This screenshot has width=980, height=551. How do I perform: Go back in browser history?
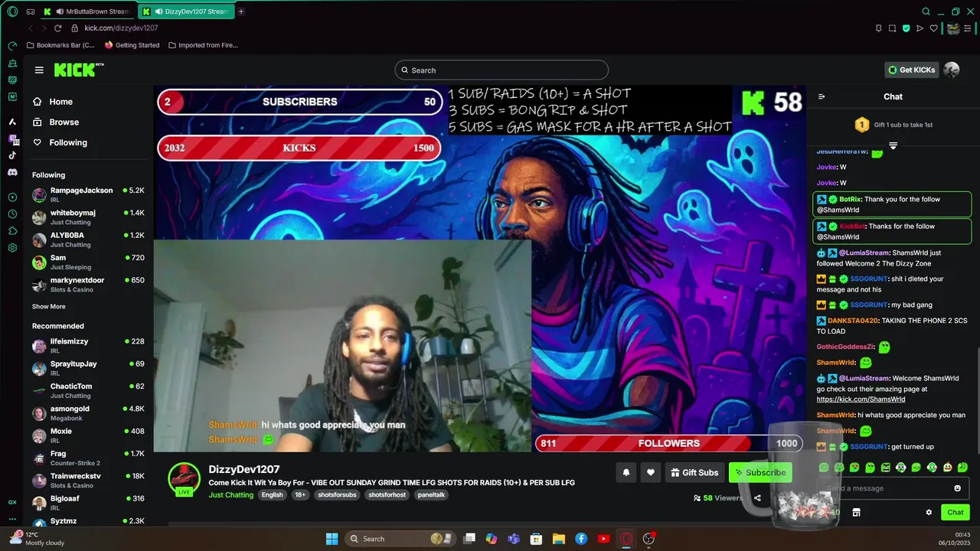point(31,28)
